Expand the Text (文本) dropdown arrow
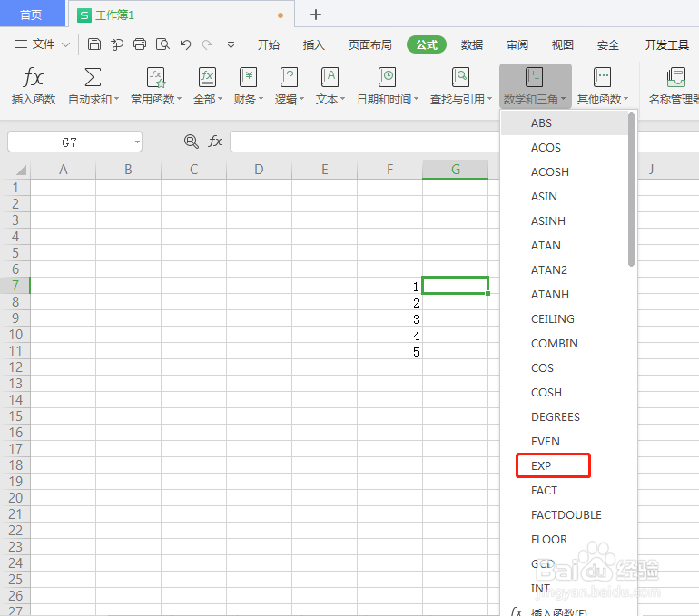This screenshot has width=699, height=616. coord(342,99)
